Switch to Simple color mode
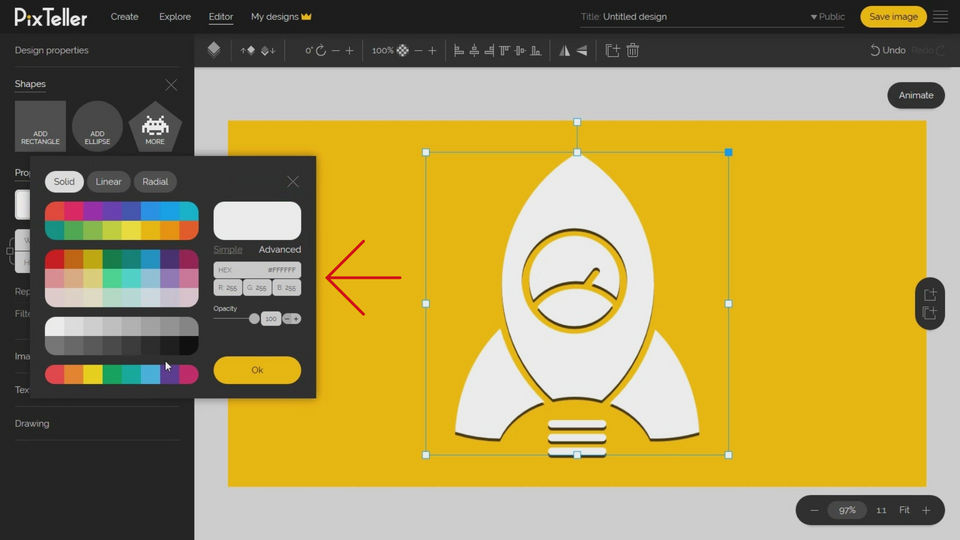The width and height of the screenshot is (960, 540). pyautogui.click(x=228, y=249)
